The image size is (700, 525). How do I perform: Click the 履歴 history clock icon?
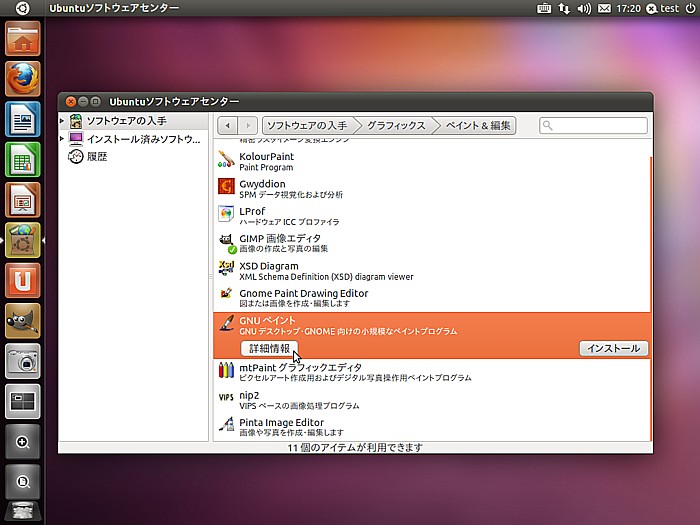(75, 157)
